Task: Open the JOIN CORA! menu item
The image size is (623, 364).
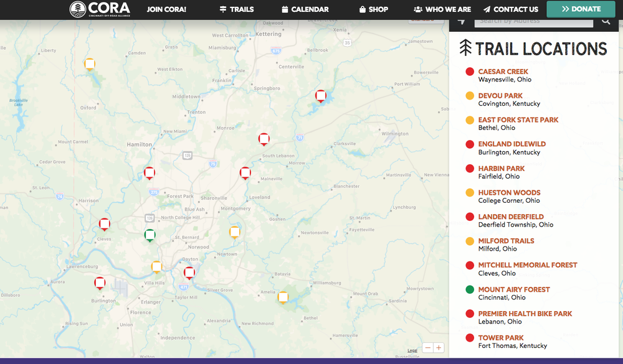Action: coord(166,9)
